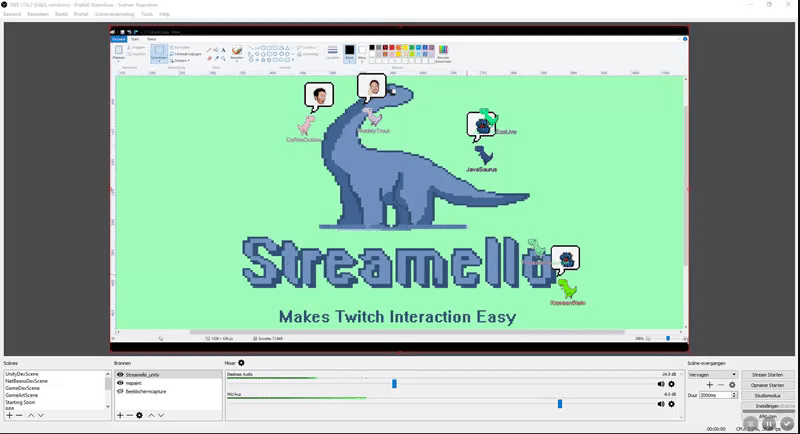Open the Lijndikte size dropdown in captured Paint
Viewport: 800px width, 434px height.
click(332, 53)
